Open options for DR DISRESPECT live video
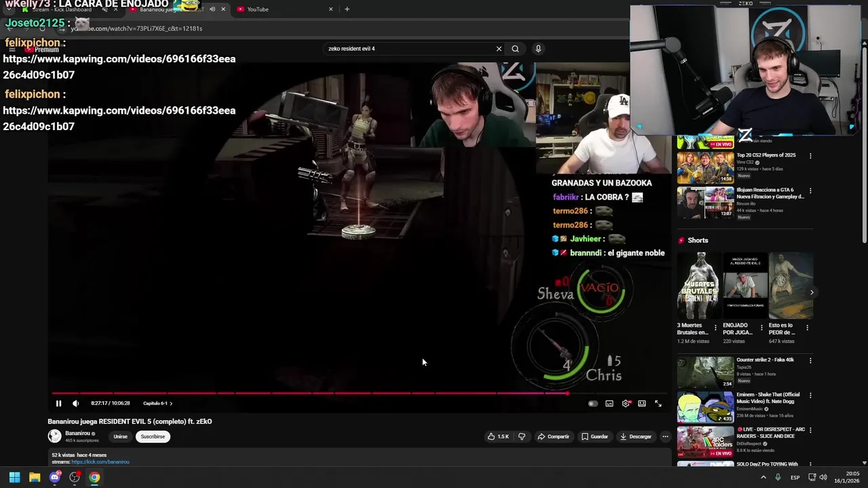Screen dimensions: 868x488 coord(810,430)
